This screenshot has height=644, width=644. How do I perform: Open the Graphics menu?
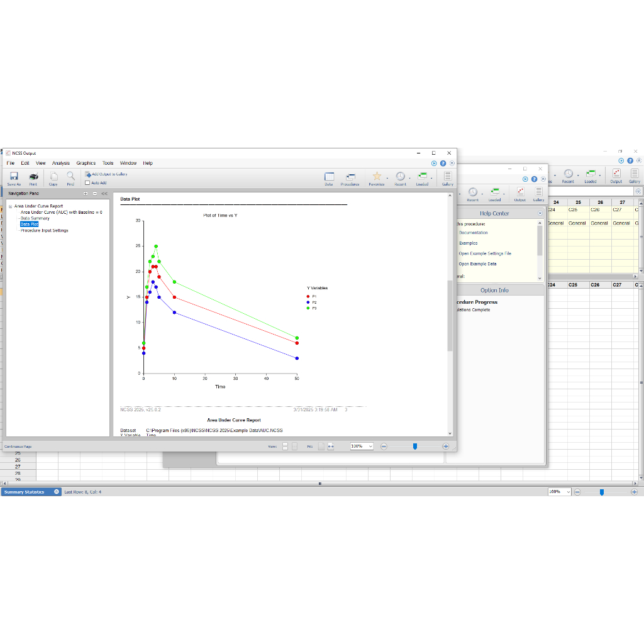(86, 163)
